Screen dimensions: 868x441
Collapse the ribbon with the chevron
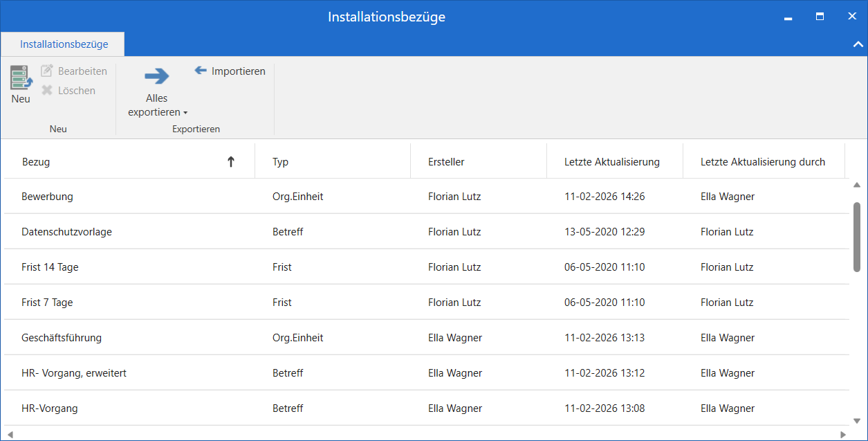click(x=858, y=44)
